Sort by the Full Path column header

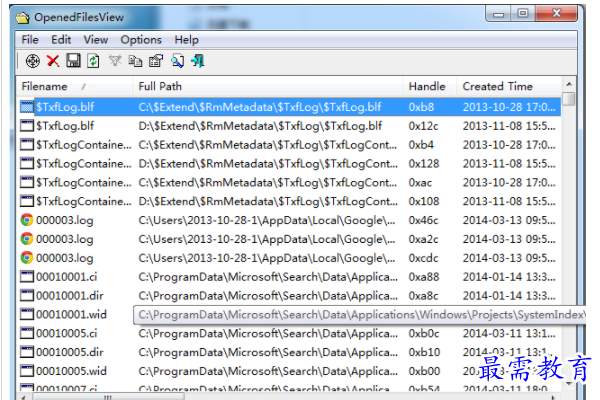(x=267, y=87)
